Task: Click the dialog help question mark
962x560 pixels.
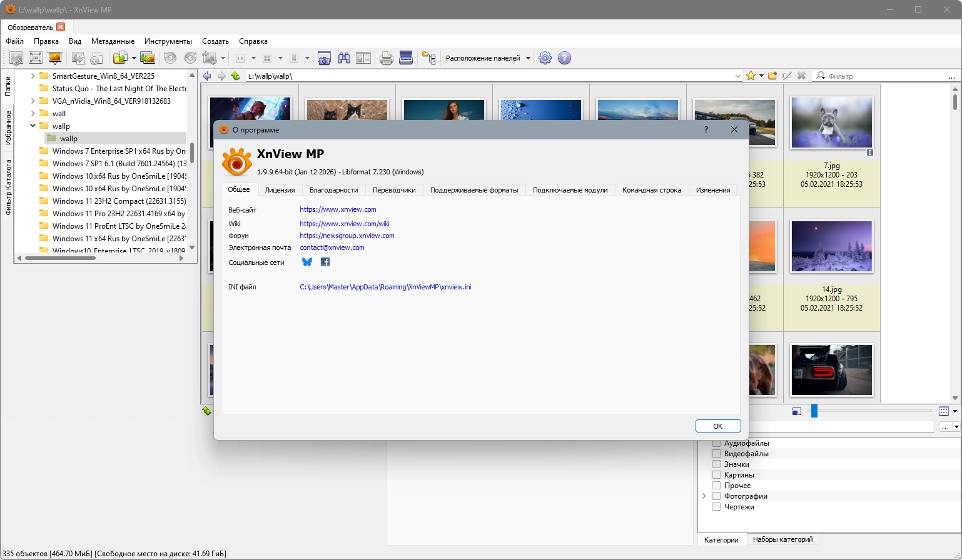Action: click(x=706, y=129)
